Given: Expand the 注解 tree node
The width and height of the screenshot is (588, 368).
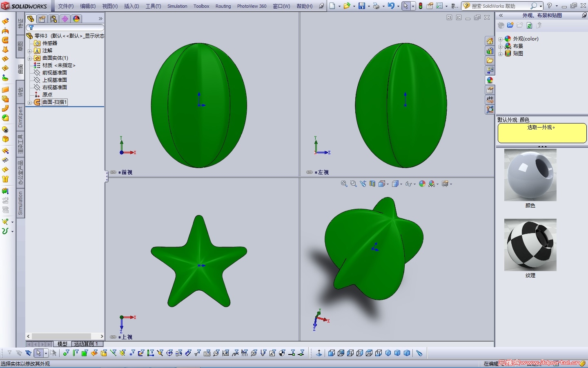Looking at the screenshot, I should click(x=29, y=51).
